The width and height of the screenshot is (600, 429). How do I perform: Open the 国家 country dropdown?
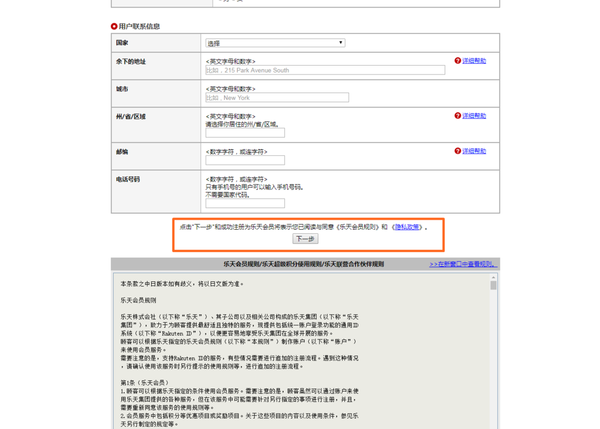point(275,43)
